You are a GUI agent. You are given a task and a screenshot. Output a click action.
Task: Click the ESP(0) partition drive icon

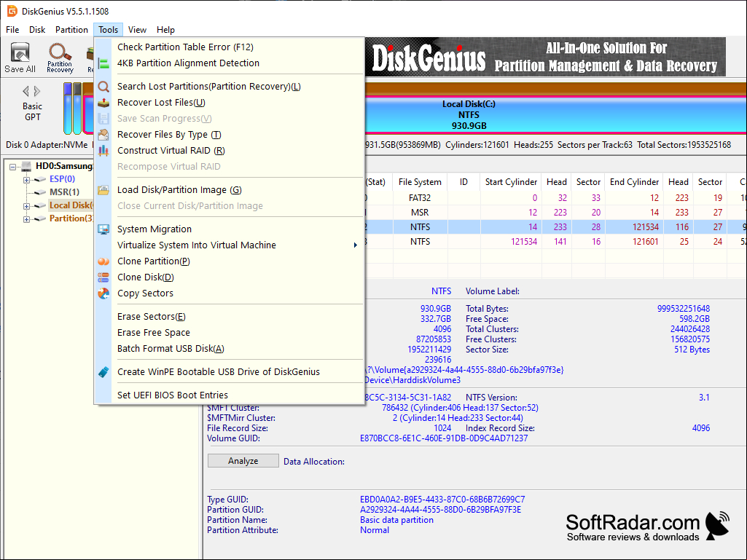coord(41,180)
